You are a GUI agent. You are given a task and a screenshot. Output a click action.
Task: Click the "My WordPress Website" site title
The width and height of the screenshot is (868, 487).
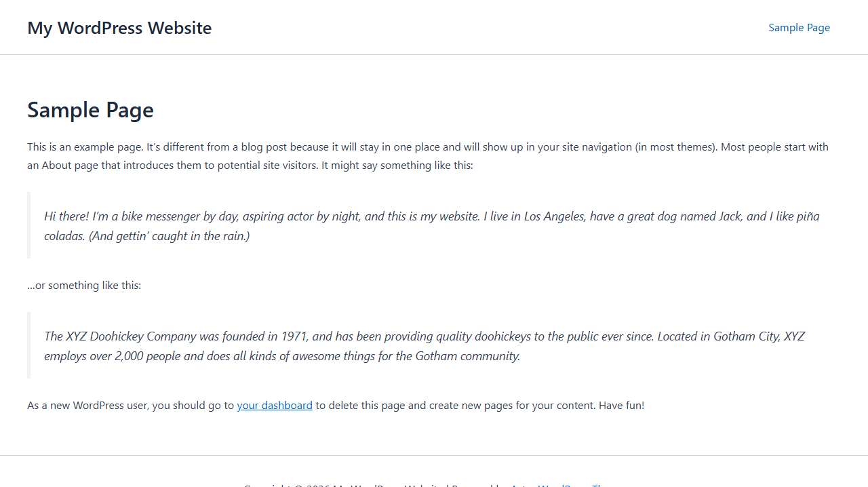119,28
